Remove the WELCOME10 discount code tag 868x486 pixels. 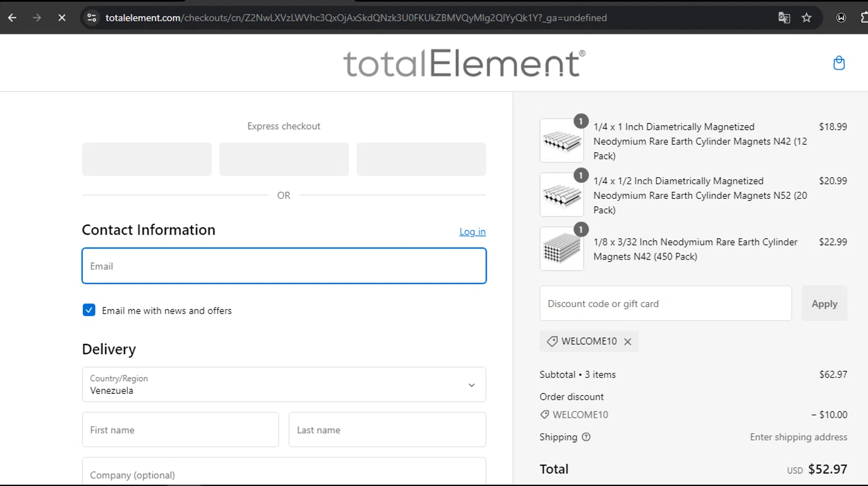pos(628,342)
